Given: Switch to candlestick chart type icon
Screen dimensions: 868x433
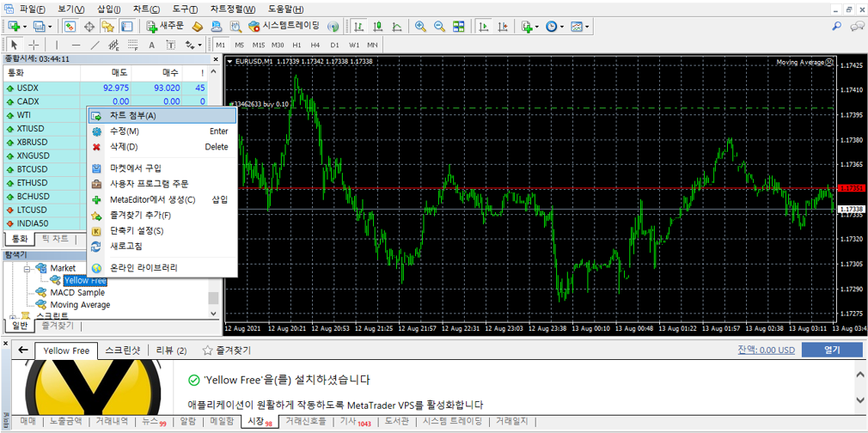Looking at the screenshot, I should tap(378, 26).
